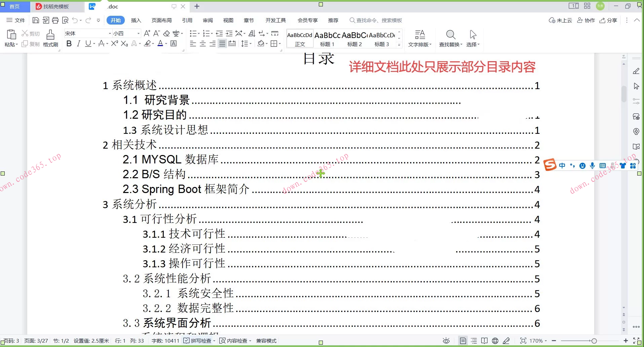644x347 pixels.
Task: Toggle Bold formatting button
Action: (x=69, y=44)
